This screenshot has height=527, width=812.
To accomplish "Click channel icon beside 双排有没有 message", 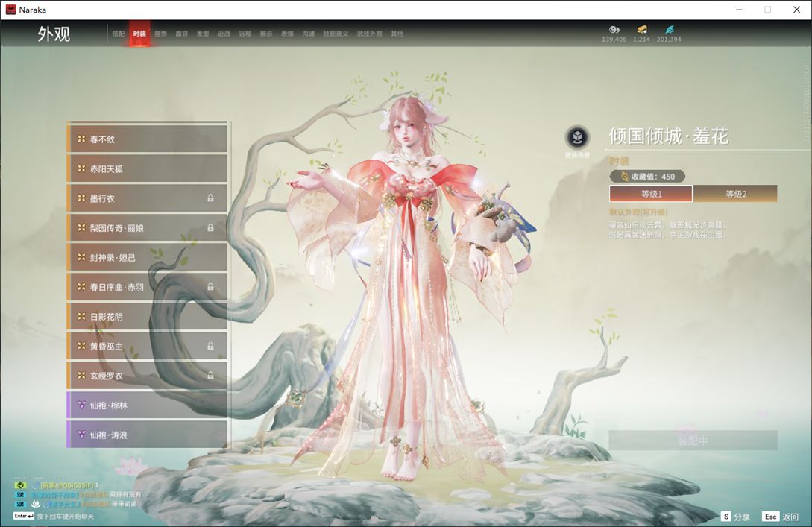I will 20,495.
